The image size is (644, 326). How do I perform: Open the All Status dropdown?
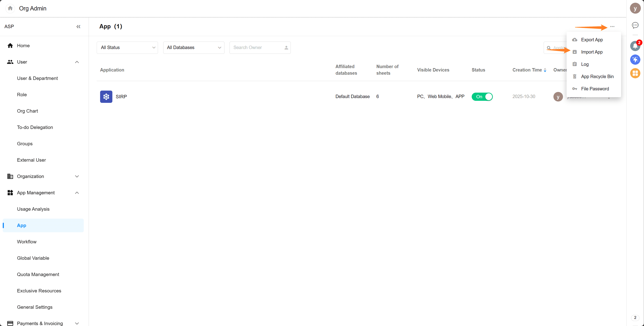click(x=127, y=47)
